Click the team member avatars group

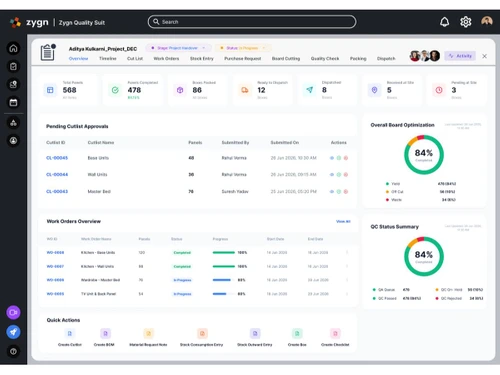pos(425,56)
